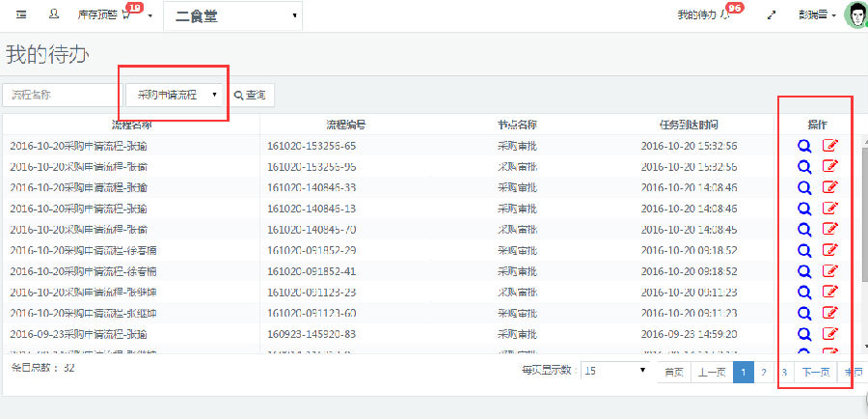Edit the task for process 161020-091852-41

pos(829,271)
